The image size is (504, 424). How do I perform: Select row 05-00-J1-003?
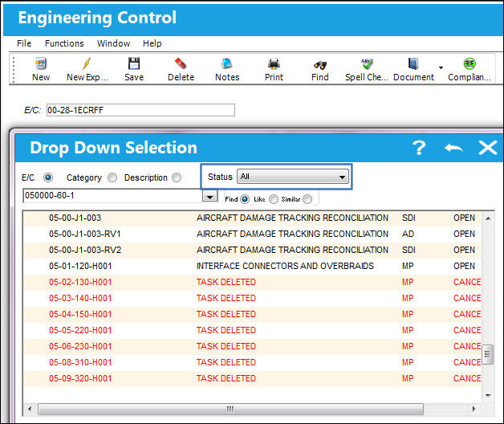(252, 218)
